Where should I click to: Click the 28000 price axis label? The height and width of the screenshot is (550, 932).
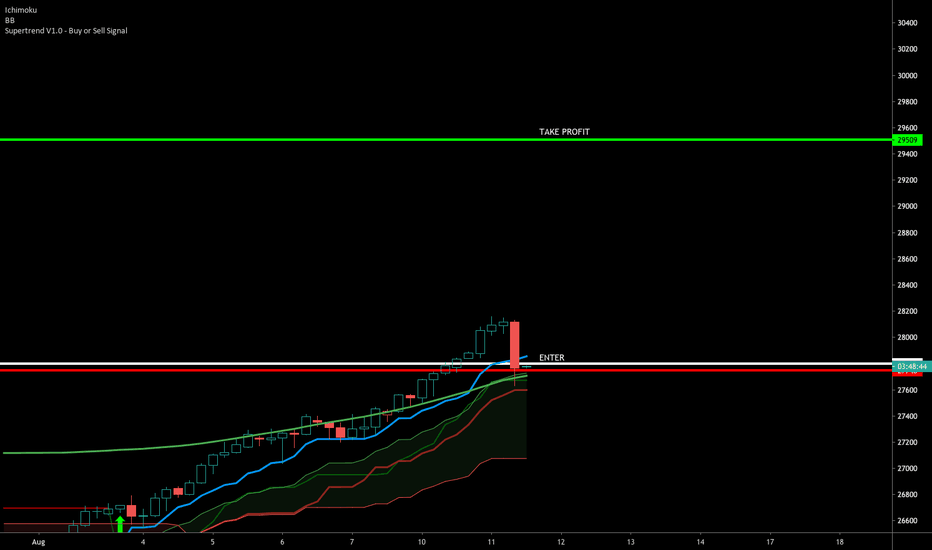click(x=907, y=337)
